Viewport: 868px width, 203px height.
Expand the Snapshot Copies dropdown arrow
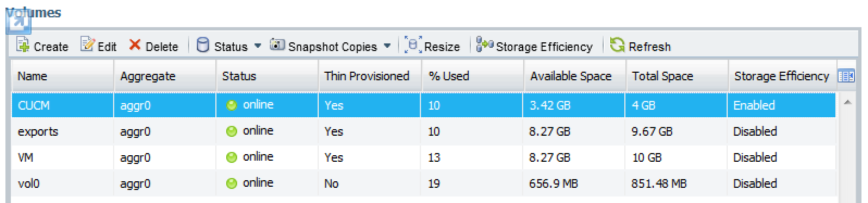387,46
